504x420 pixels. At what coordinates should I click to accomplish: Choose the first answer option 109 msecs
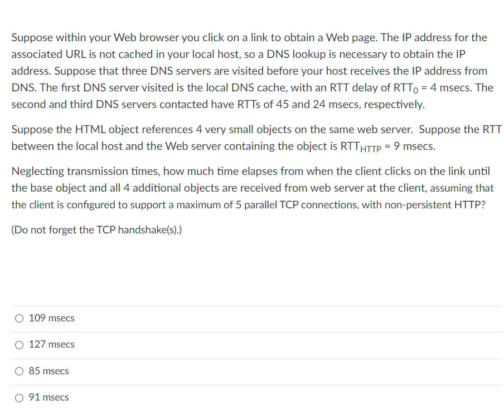pos(19,318)
